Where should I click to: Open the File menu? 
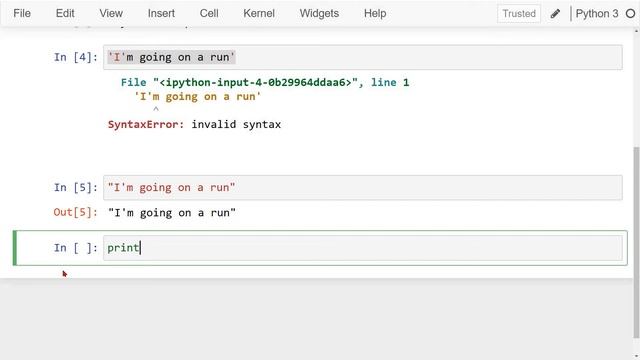22,13
